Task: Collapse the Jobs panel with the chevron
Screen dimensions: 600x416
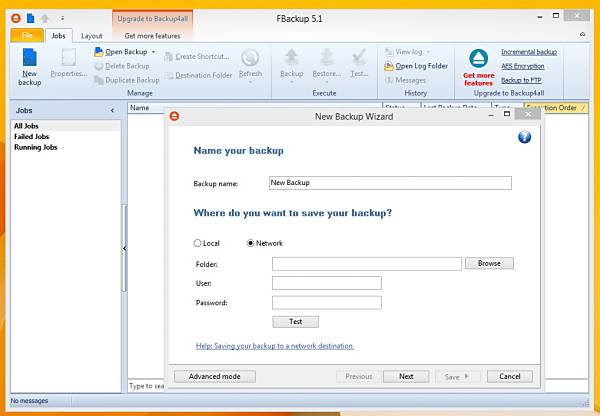Action: [112, 110]
